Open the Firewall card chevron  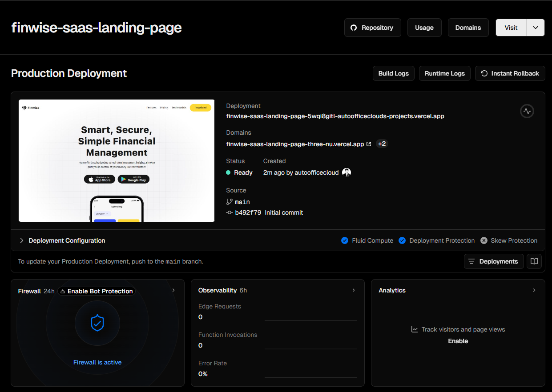[173, 290]
